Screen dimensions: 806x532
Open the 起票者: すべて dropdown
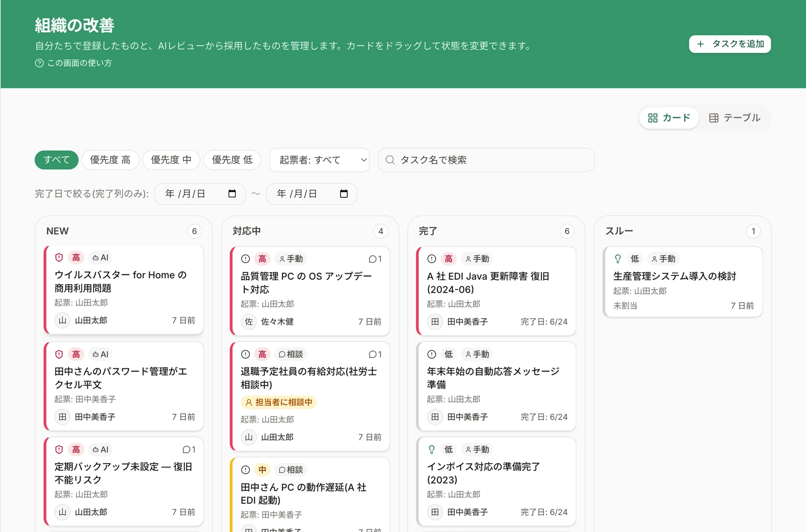click(320, 160)
